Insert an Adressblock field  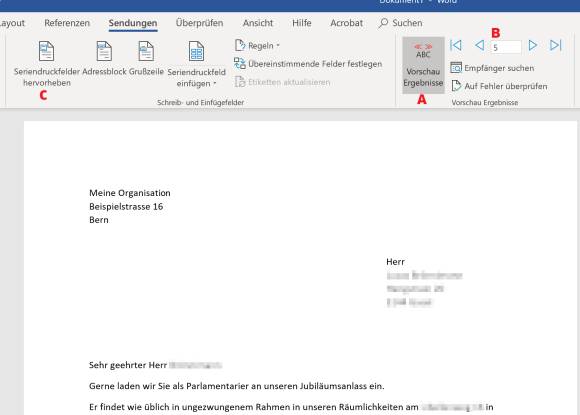click(104, 58)
